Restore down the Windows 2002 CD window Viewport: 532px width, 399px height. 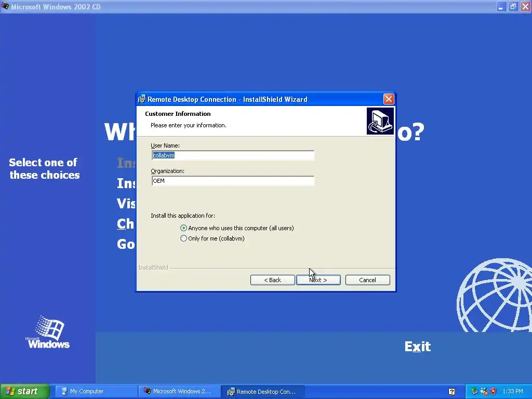513,6
